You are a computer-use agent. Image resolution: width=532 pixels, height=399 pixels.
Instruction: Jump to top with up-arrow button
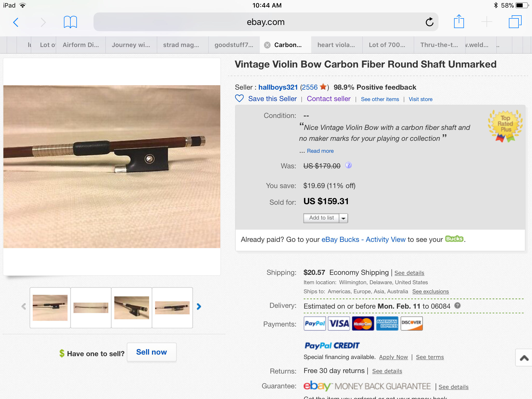pyautogui.click(x=524, y=358)
